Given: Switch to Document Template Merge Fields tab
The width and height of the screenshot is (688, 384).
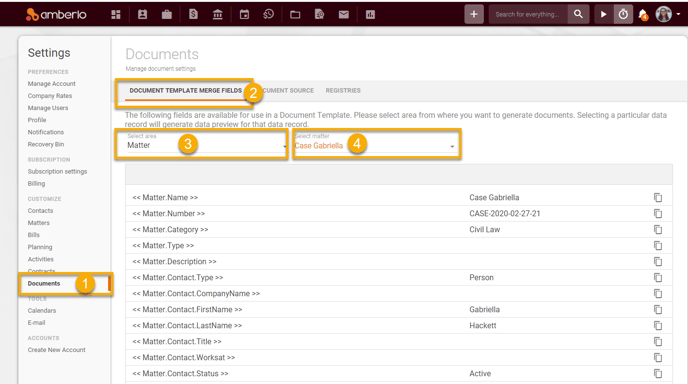Looking at the screenshot, I should tap(186, 90).
